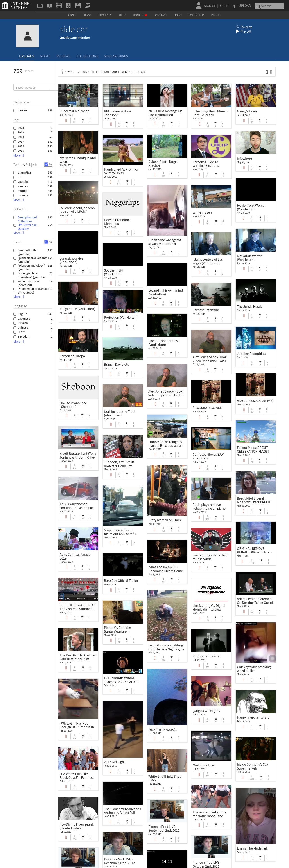Click the Creator chart icon

point(46,242)
